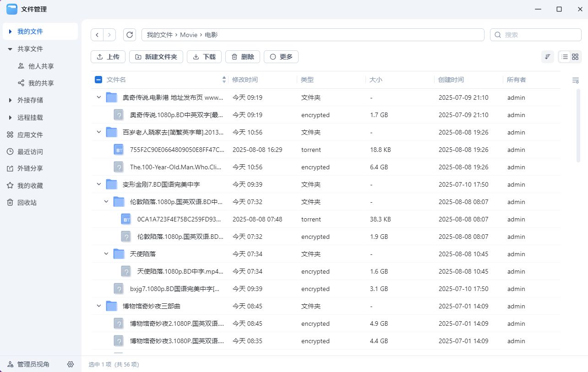Click the folder icon of 天使陷落
588x372 pixels.
pyautogui.click(x=119, y=254)
